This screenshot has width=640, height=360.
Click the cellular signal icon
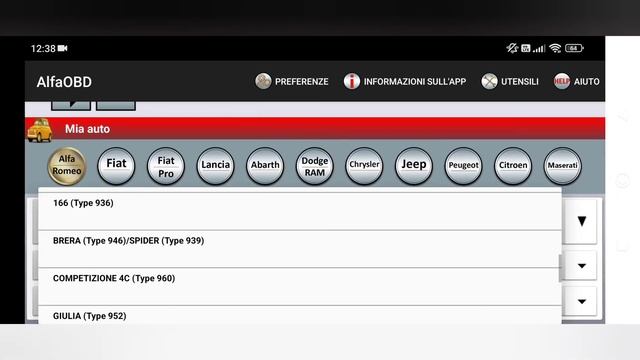click(539, 49)
